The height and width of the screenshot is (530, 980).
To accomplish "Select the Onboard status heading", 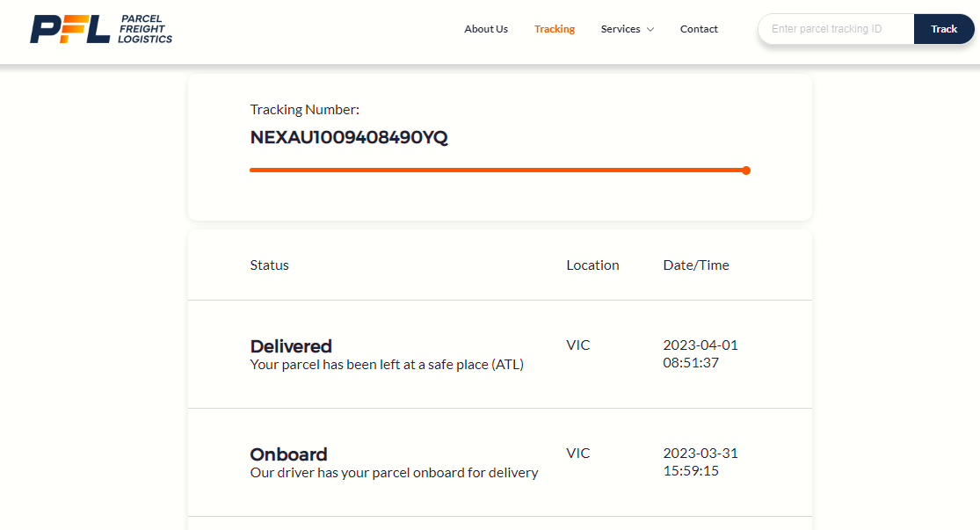I will [x=288, y=454].
